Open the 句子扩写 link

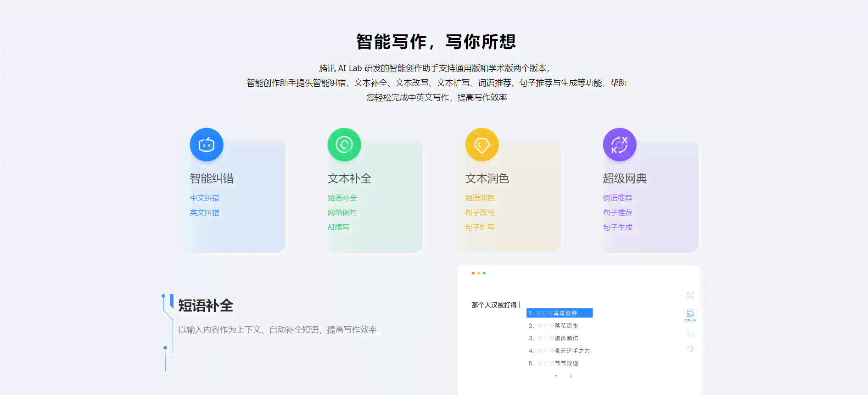tap(480, 227)
